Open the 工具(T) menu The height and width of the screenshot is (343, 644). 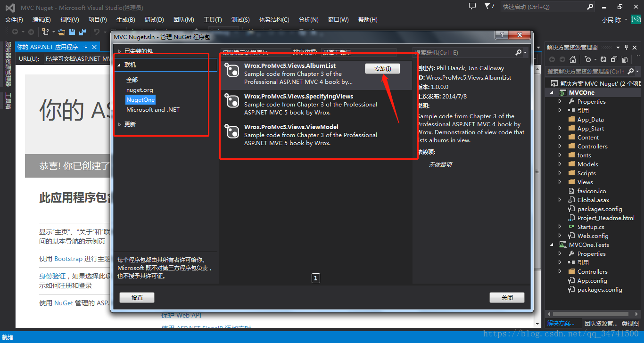213,20
